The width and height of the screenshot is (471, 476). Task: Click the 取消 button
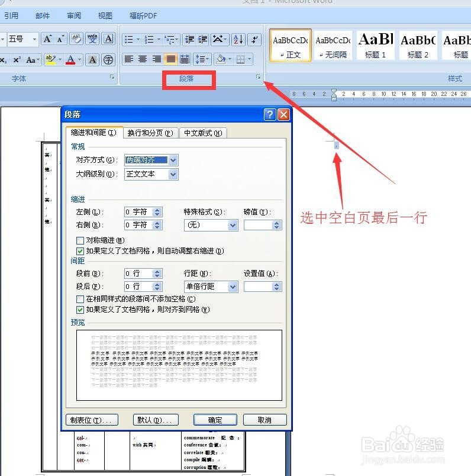point(264,420)
